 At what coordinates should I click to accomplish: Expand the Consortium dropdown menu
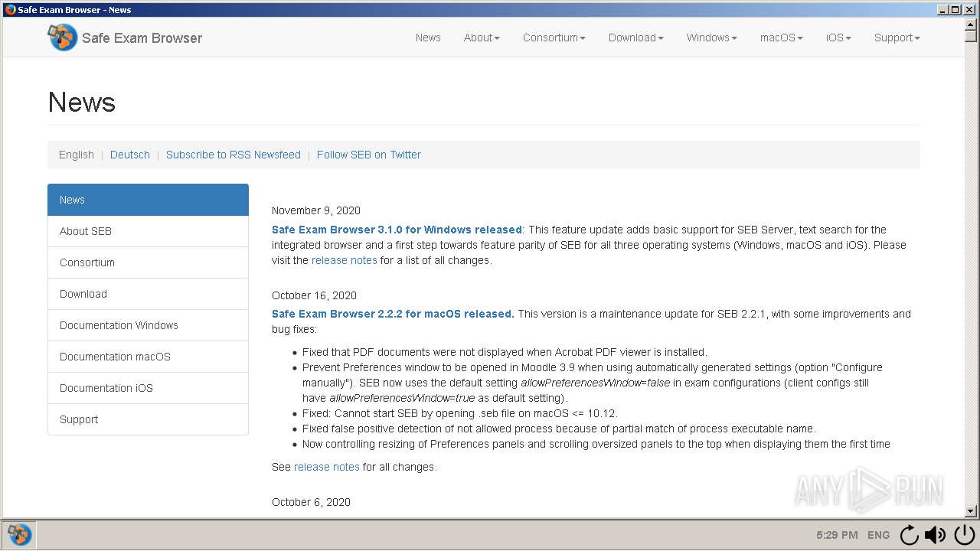554,37
